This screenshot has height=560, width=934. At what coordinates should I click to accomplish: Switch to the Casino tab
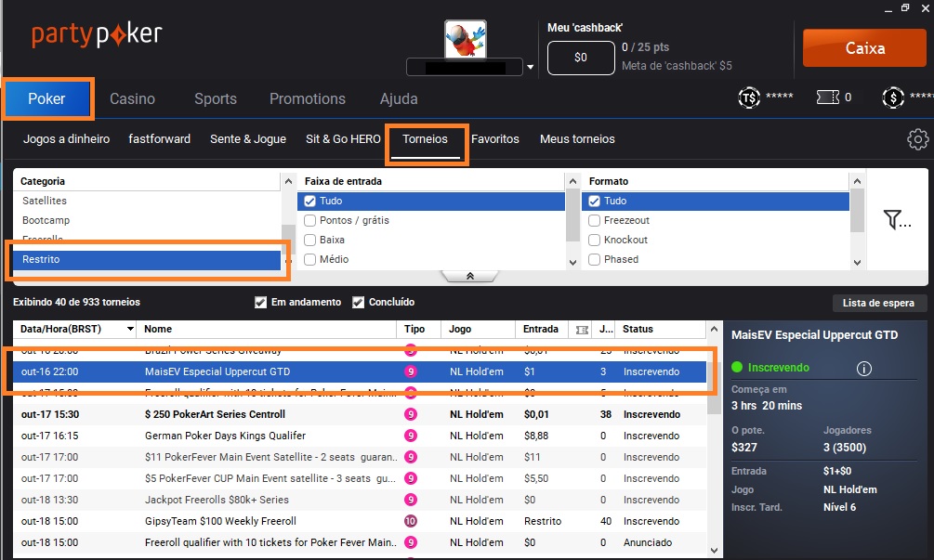(x=132, y=98)
